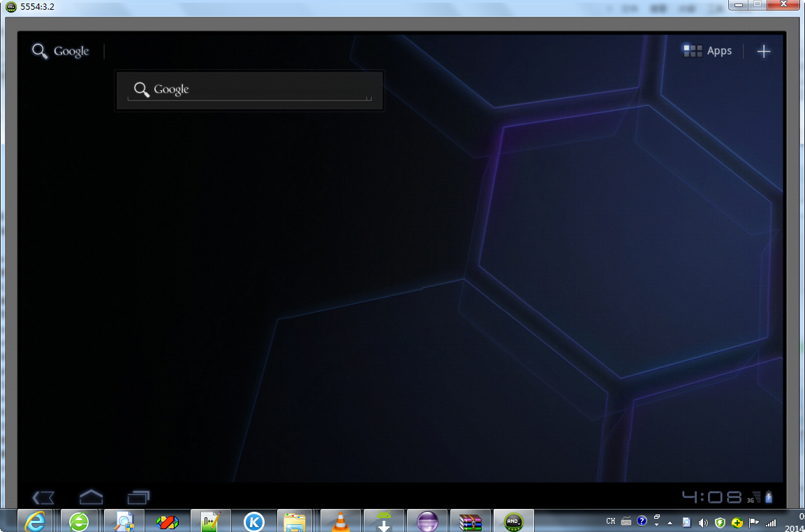Open the green 360 browser taskbar icon
This screenshot has height=532, width=805.
[x=79, y=522]
